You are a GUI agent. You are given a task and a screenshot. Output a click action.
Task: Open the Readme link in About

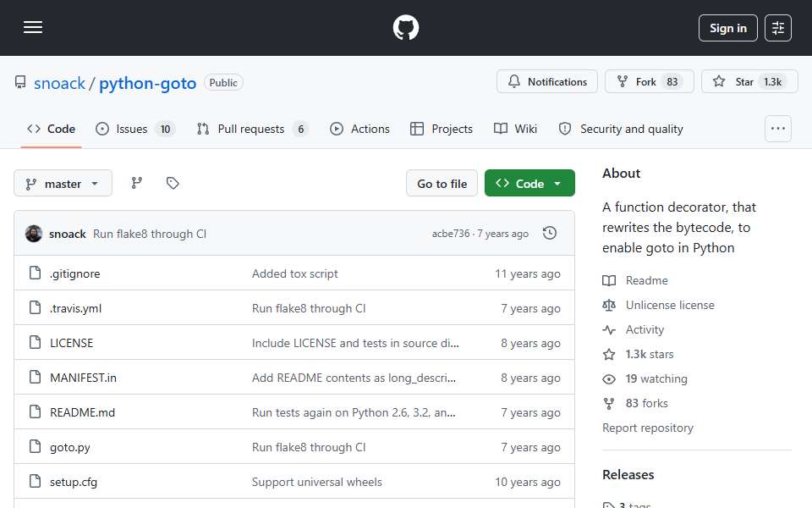point(647,280)
